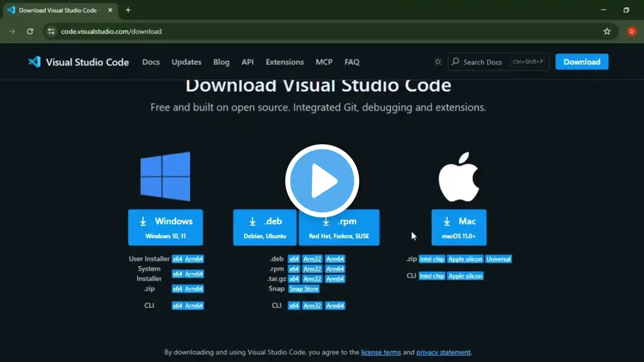Download the .deb package for Debian, Ubuntu
Viewport: 644px width, 362px height.
pos(265,227)
